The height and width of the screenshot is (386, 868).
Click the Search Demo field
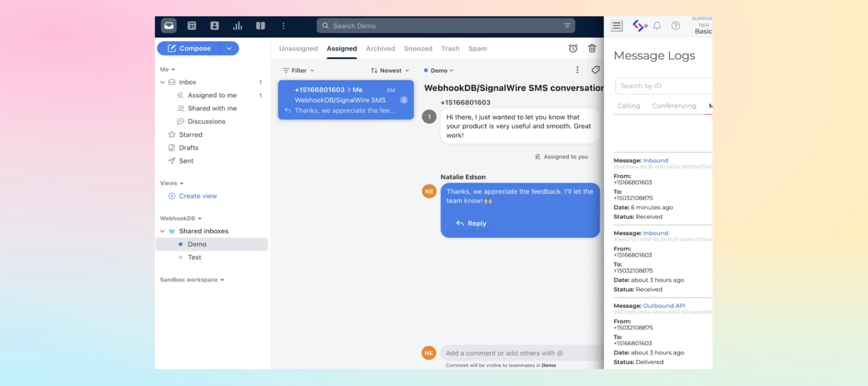pos(445,26)
